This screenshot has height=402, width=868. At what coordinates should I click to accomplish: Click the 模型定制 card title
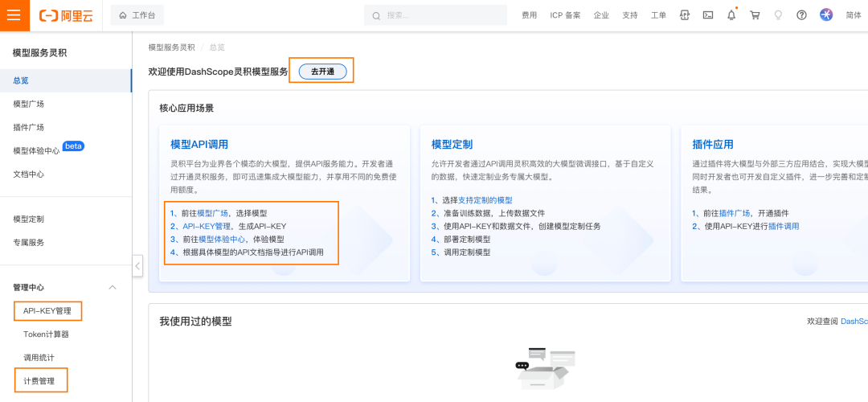452,145
